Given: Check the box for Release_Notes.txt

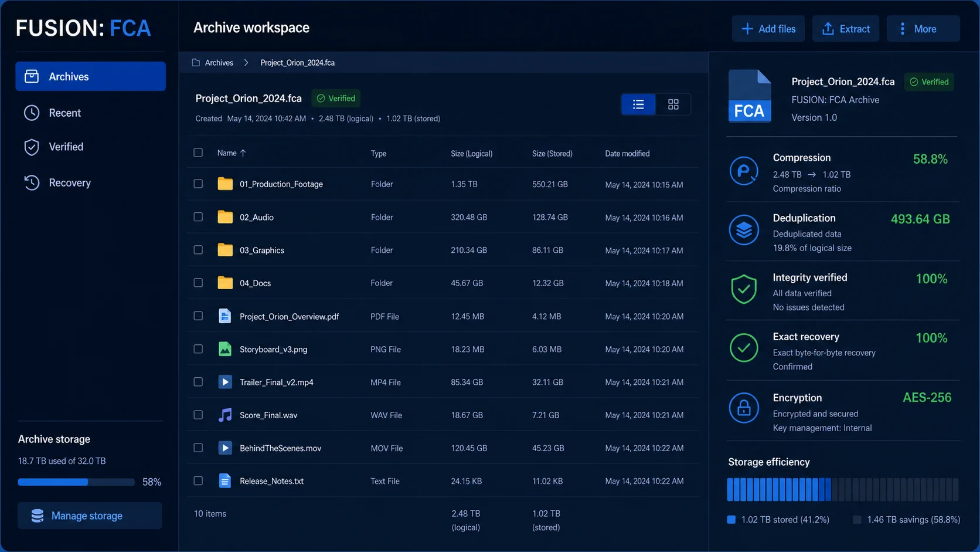Looking at the screenshot, I should click(x=198, y=480).
